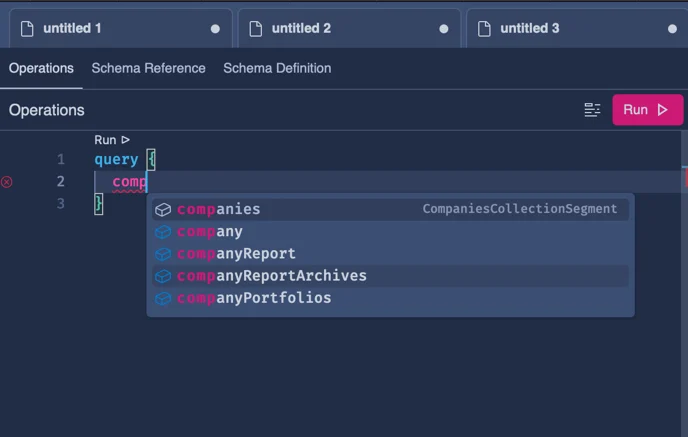Select the companyReportArchives autocomplete suggestion

click(x=391, y=276)
